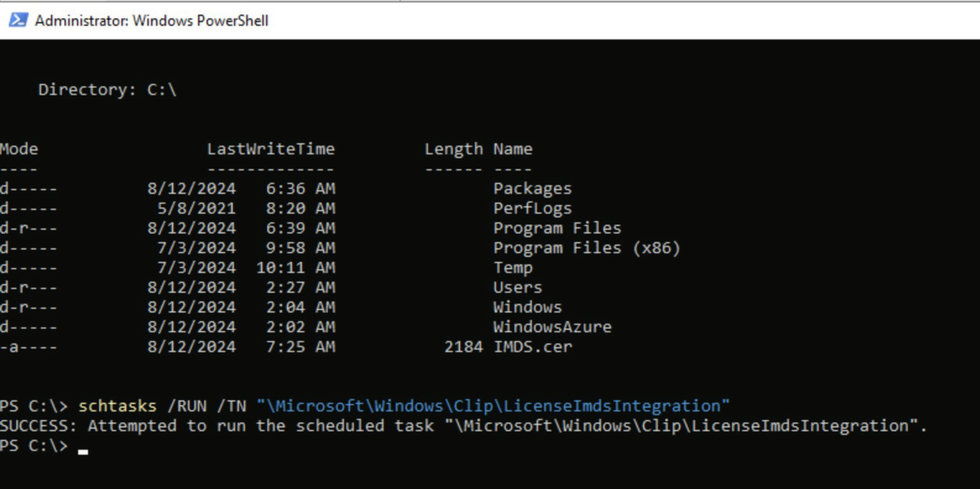Click the Directory: C:\ header line
This screenshot has height=489, width=980.
(107, 90)
